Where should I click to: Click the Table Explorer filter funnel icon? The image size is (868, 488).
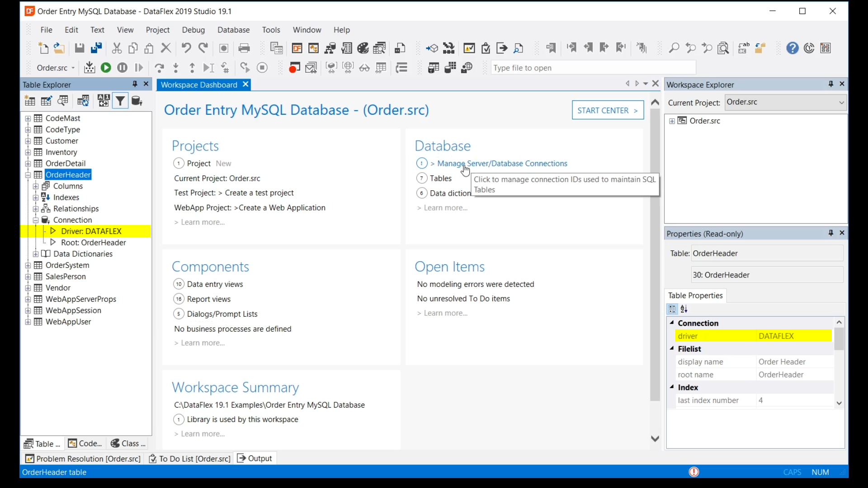click(120, 101)
